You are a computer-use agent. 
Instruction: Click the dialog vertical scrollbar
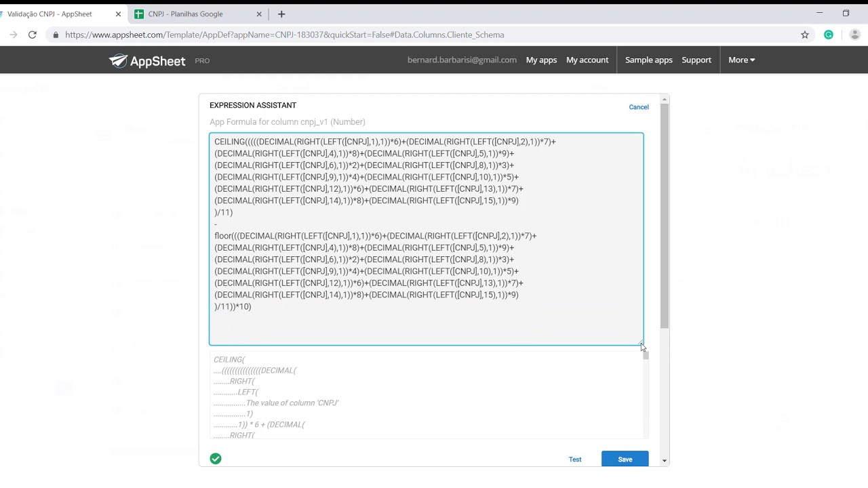[x=665, y=217]
